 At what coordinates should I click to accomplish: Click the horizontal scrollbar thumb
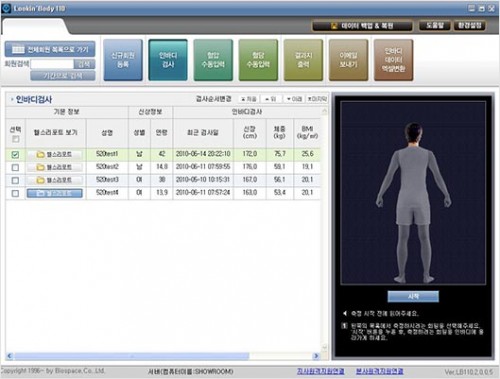[132, 356]
